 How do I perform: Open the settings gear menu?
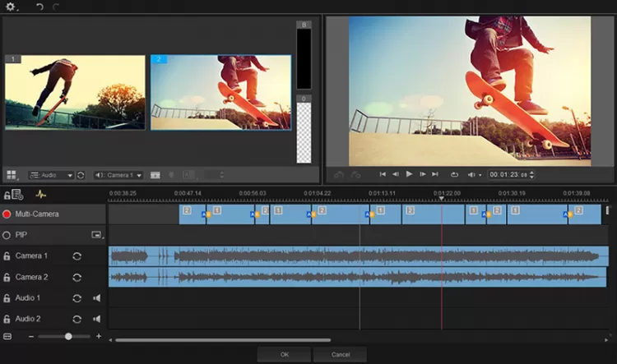pos(11,7)
